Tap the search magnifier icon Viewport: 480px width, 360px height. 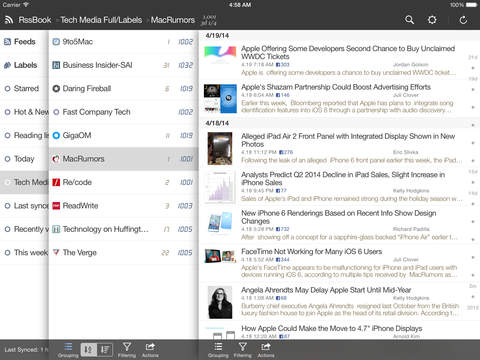point(409,20)
